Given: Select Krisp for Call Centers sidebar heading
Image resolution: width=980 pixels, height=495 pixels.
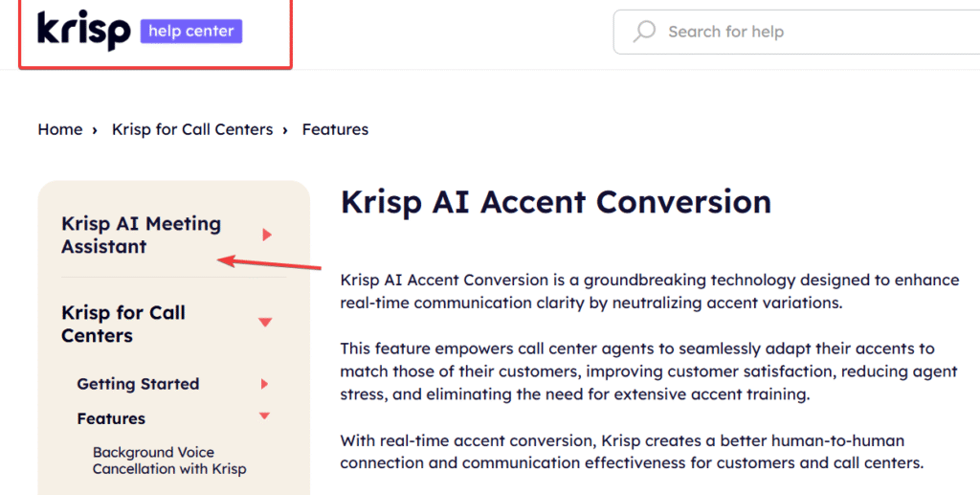Looking at the screenshot, I should (123, 324).
